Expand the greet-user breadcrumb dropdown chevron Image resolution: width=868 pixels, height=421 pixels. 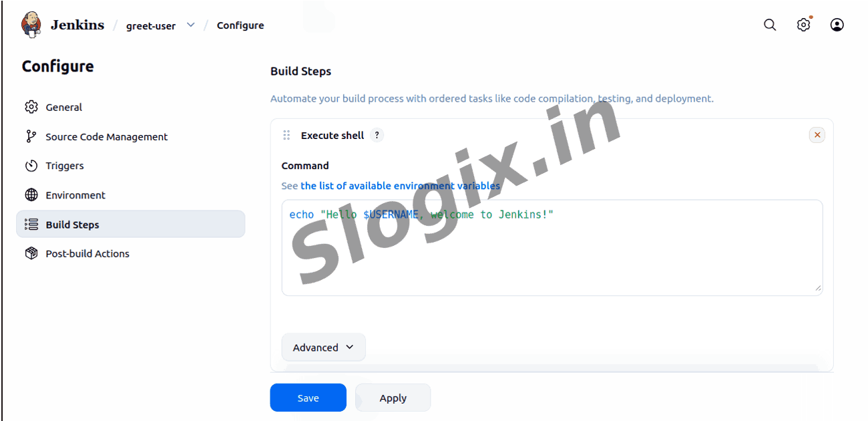[x=190, y=25]
